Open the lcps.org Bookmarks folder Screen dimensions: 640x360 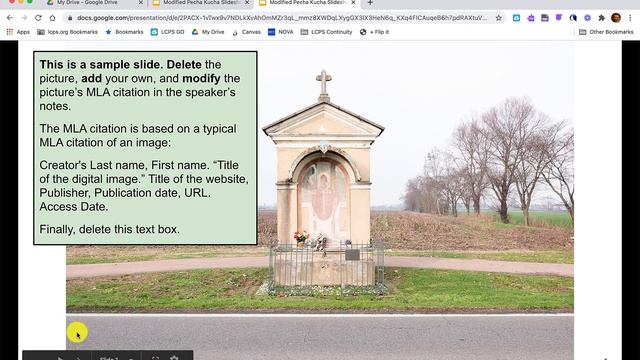pyautogui.click(x=67, y=32)
